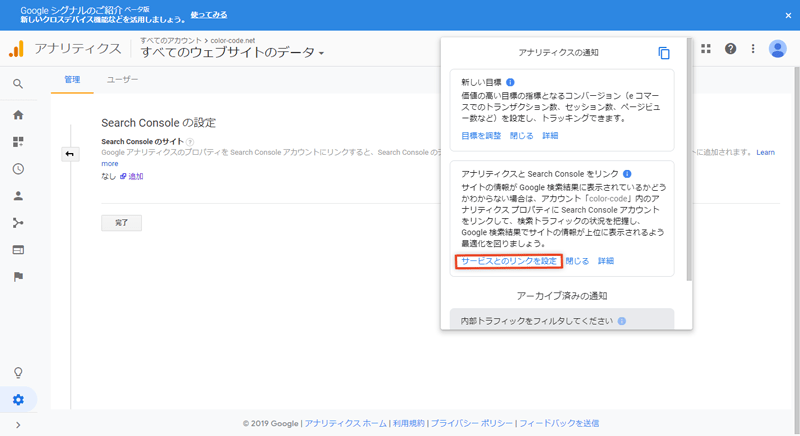Click the archive notifications copy icon
Image resolution: width=800 pixels, height=436 pixels.
[x=664, y=53]
